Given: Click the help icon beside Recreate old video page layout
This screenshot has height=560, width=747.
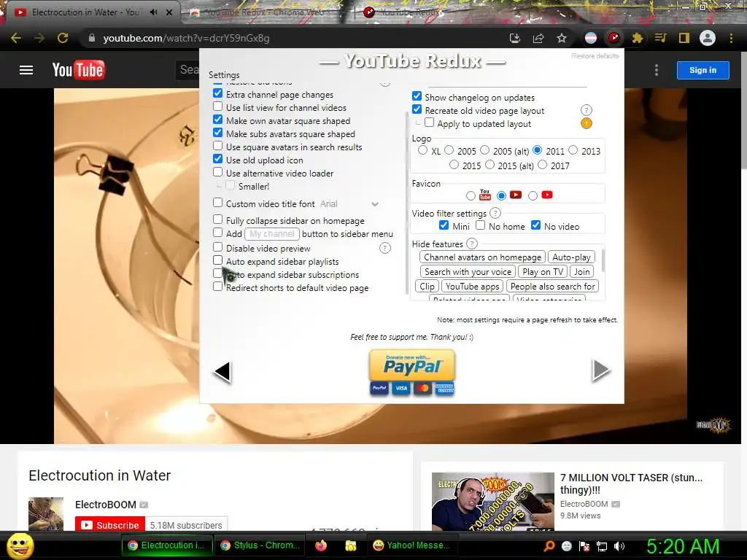Looking at the screenshot, I should tap(586, 111).
